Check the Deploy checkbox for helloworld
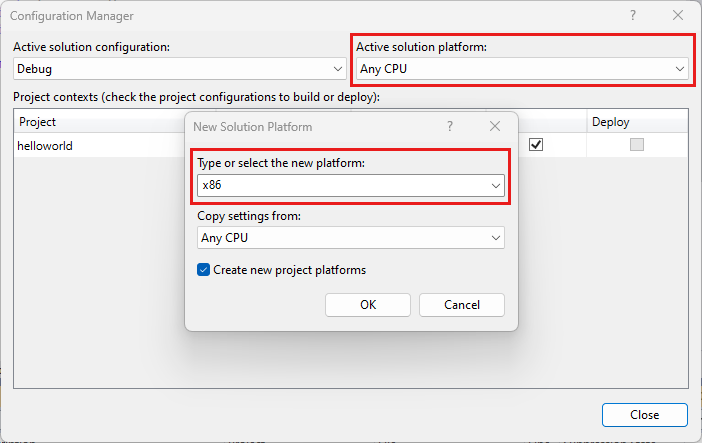Viewport: 702px width, 443px height. pyautogui.click(x=637, y=145)
